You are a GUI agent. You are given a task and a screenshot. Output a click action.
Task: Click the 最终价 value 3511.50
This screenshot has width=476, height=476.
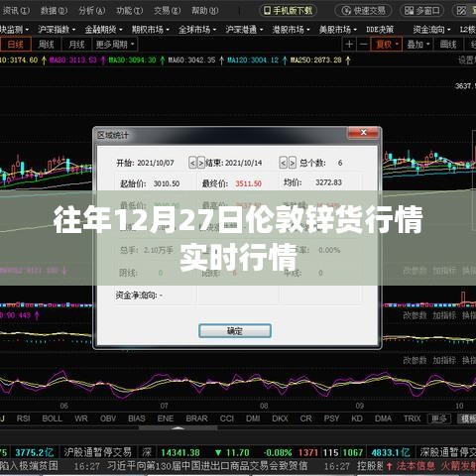(248, 183)
